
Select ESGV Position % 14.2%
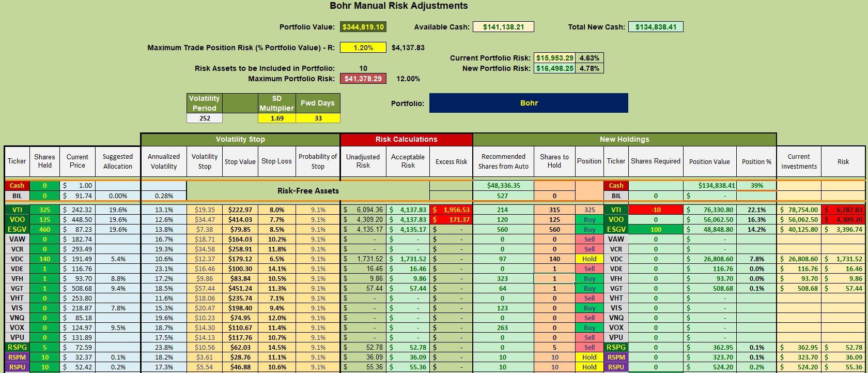[x=756, y=230]
